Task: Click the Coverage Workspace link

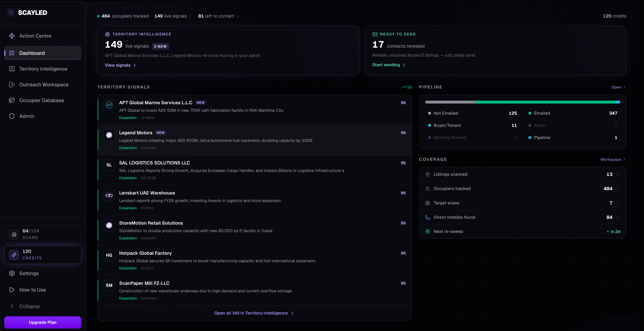Action: 613,159
